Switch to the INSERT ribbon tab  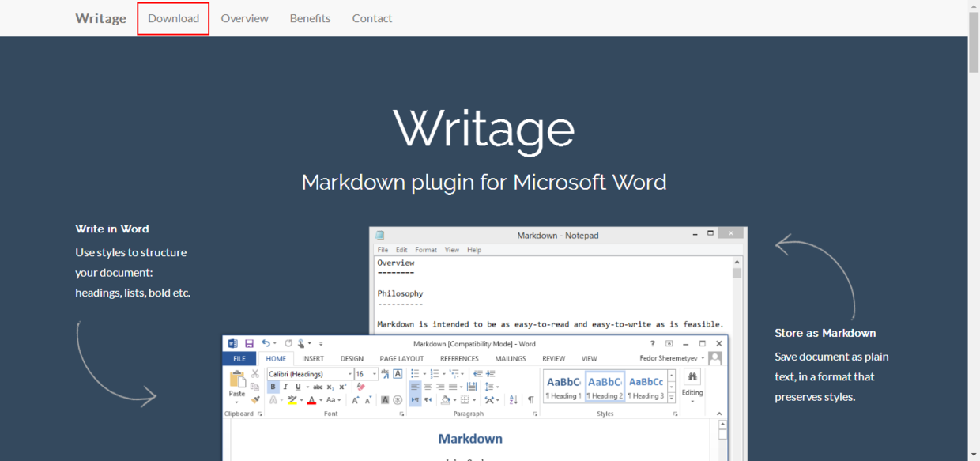pos(313,359)
